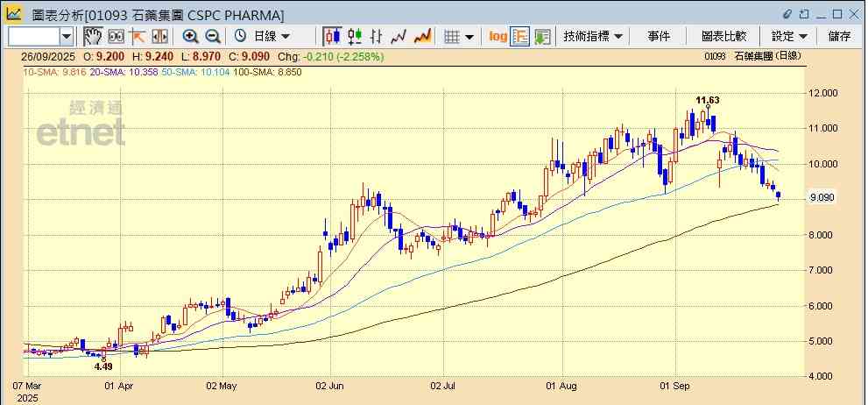Click the green download arrow icon
868x405 pixels.
pos(542,37)
